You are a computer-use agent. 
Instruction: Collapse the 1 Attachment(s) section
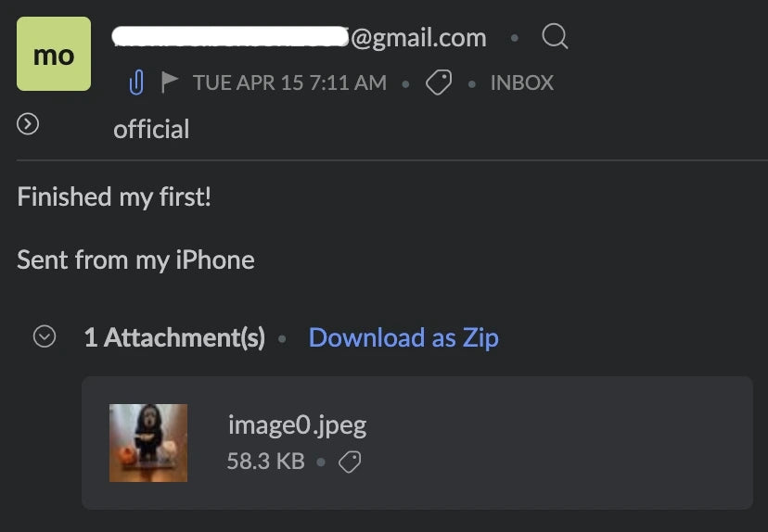point(45,336)
